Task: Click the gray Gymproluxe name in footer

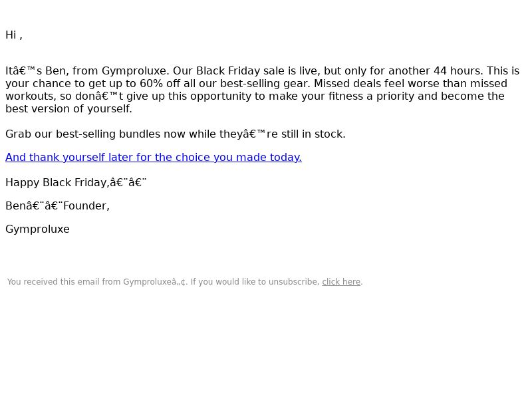Action: [147, 282]
